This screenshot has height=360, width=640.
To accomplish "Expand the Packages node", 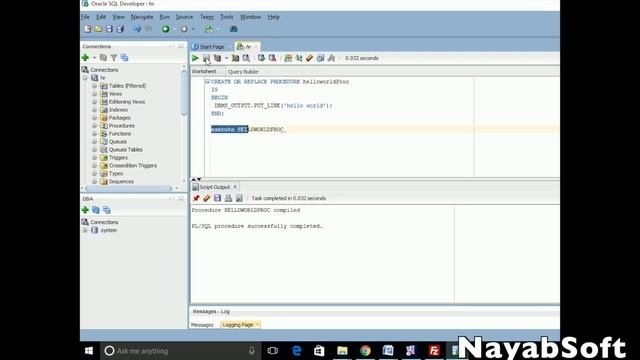I will (94, 118).
